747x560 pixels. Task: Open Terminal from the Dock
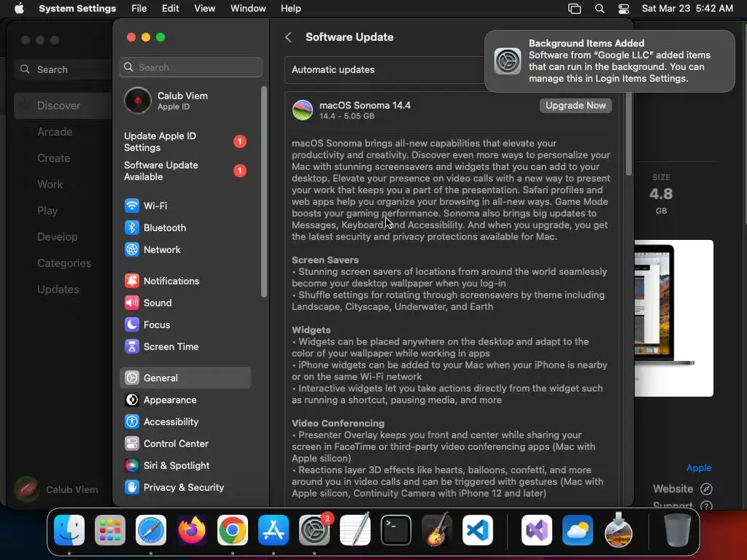click(396, 530)
